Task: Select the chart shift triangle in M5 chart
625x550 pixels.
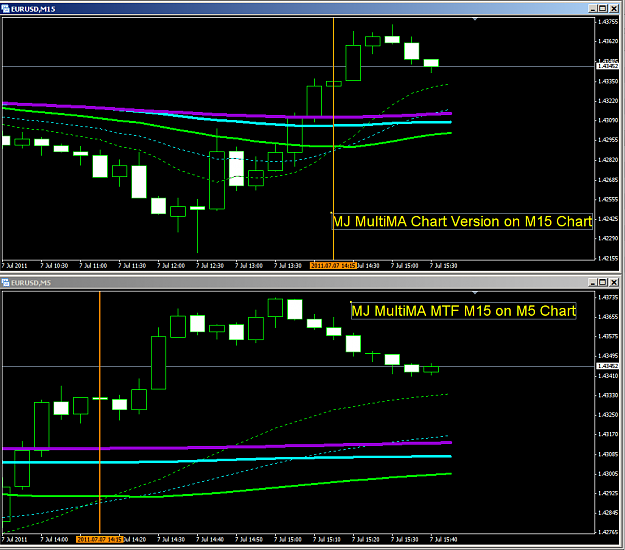Action: 475,293
